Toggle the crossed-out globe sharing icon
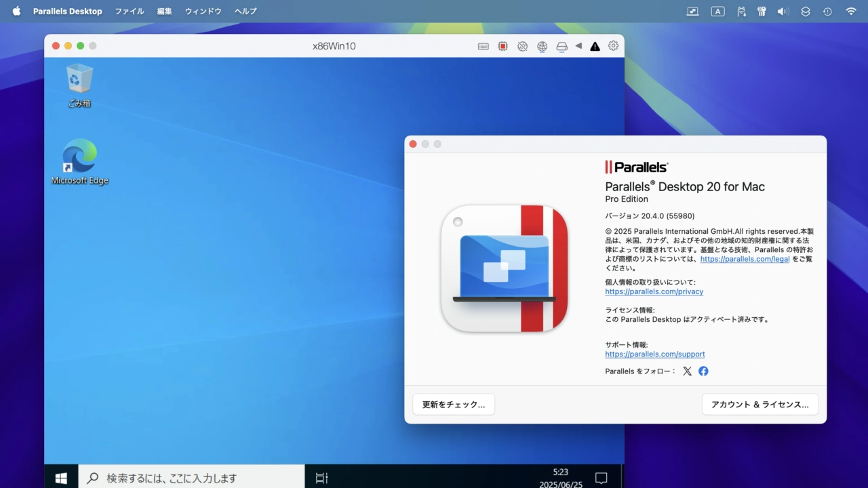 point(522,46)
